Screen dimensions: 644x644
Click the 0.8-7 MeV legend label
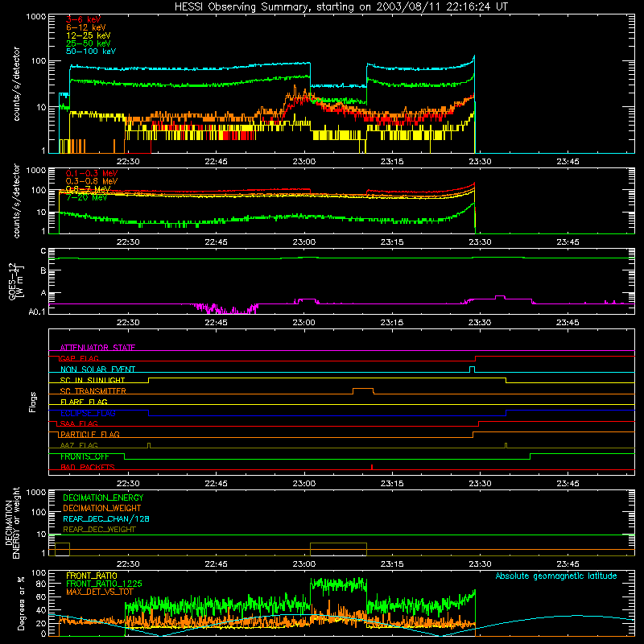[x=88, y=189]
